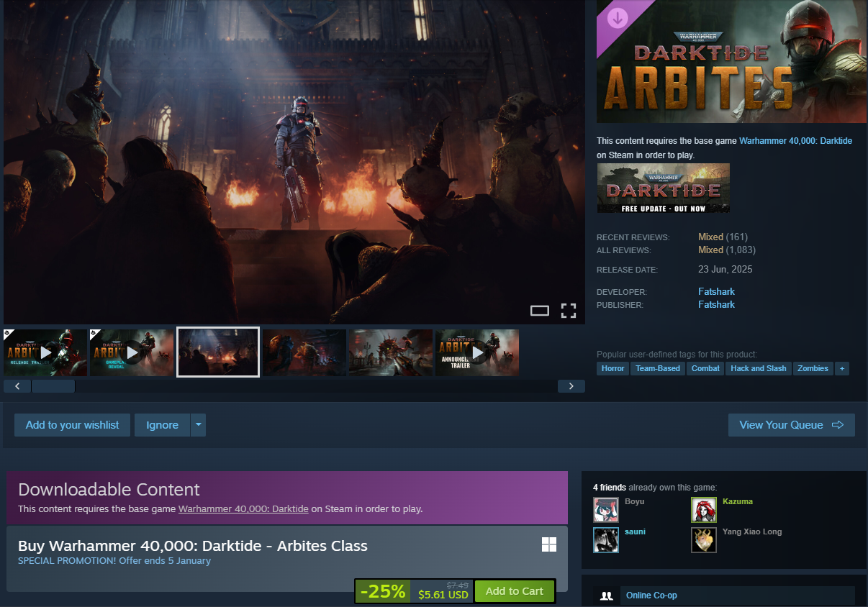The width and height of the screenshot is (868, 607).
Task: Click friend name Boyu
Action: point(634,501)
